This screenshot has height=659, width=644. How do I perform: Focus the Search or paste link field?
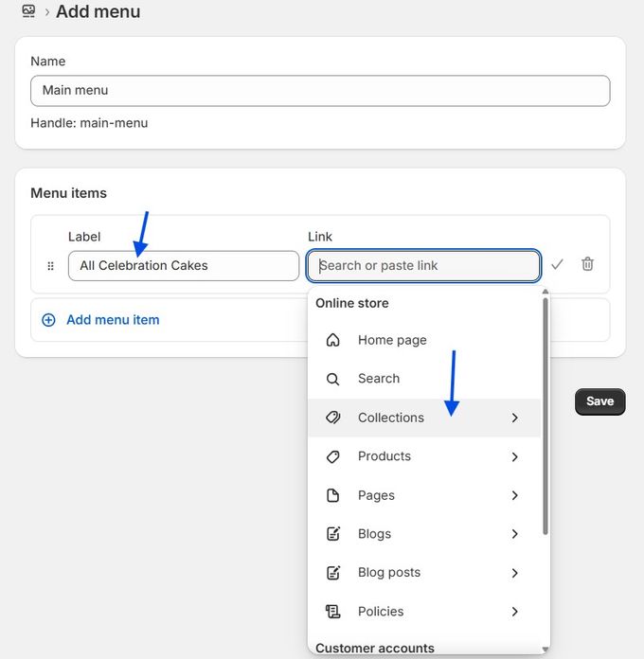(x=423, y=266)
